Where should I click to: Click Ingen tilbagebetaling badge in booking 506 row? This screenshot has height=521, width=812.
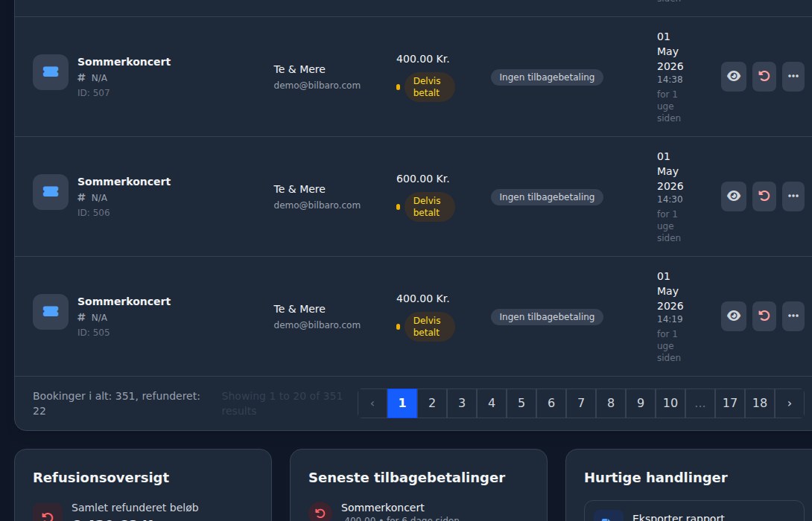(x=547, y=197)
